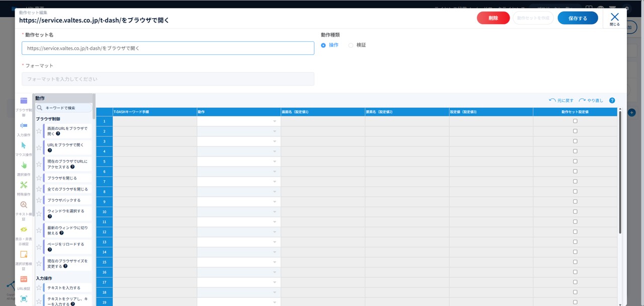Screen dimensions: 644x306
Task: Pick テキストを入力する in the action list
Action: click(64, 288)
